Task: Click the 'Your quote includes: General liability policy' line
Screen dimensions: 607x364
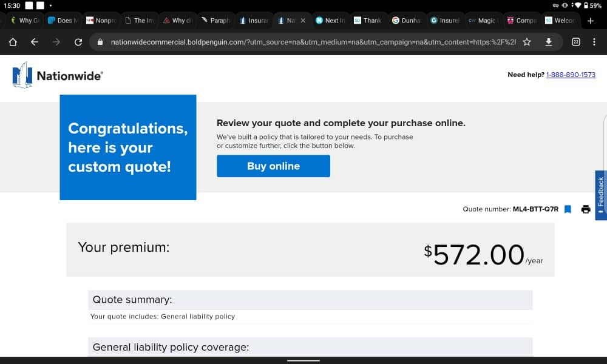Action: point(163,317)
